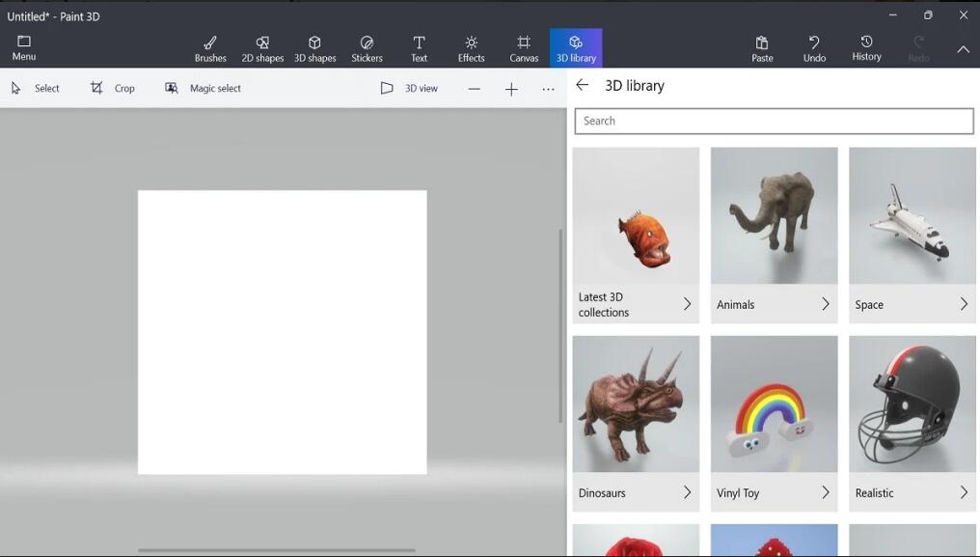Select the Text tool
This screenshot has height=557, width=980.
coord(419,48)
